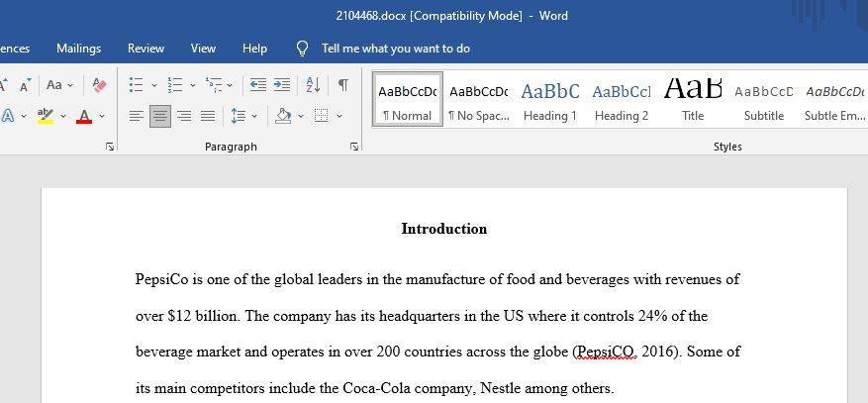
Task: Switch to the View tab
Action: click(203, 49)
